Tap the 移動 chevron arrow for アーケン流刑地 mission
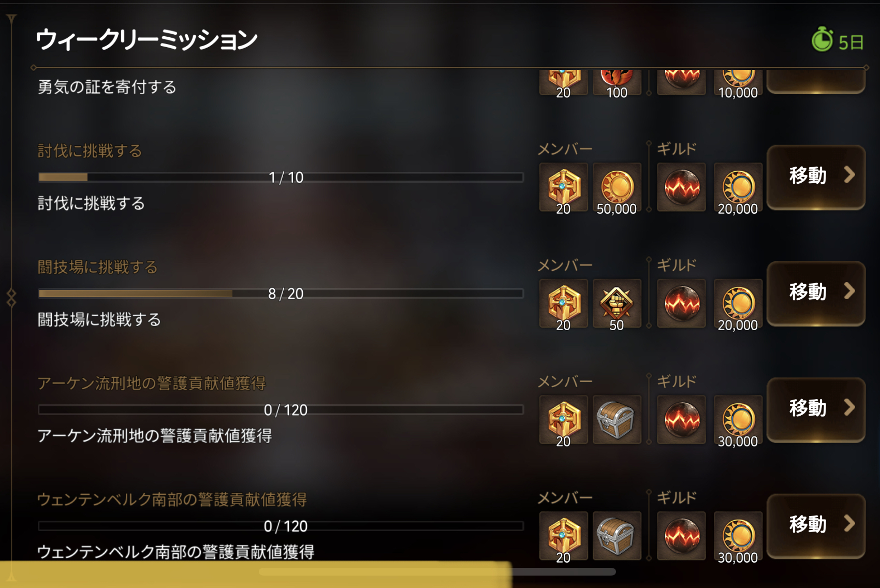This screenshot has width=880, height=588. click(849, 407)
